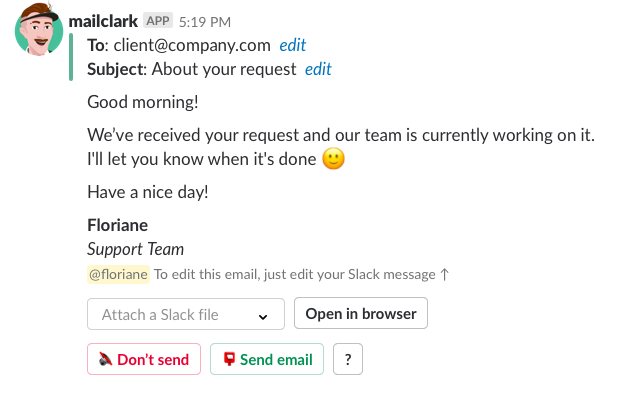Click the Floriane signature name
The image size is (623, 395).
[118, 225]
